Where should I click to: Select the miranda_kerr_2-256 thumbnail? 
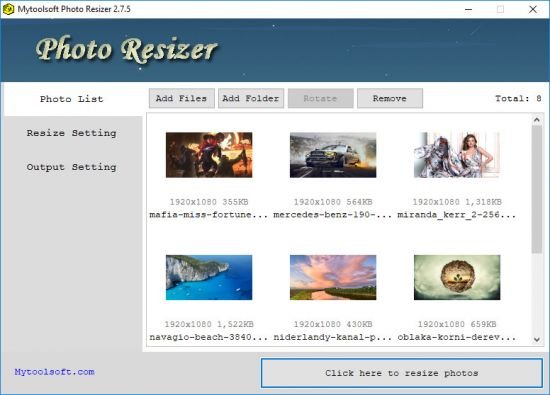(457, 155)
